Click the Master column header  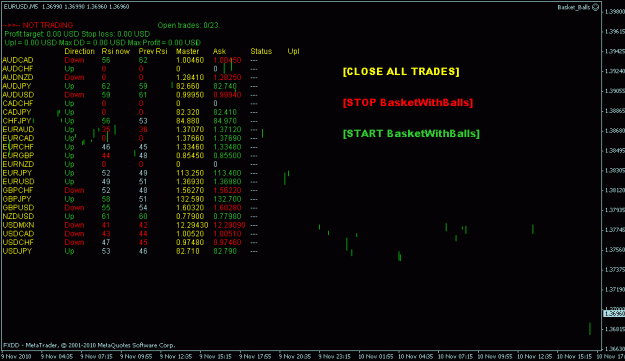tap(187, 51)
